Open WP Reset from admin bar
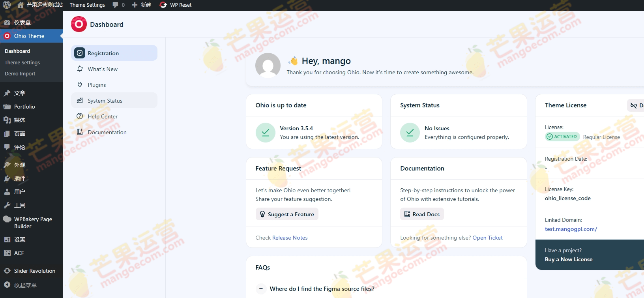644x298 pixels. pos(176,5)
